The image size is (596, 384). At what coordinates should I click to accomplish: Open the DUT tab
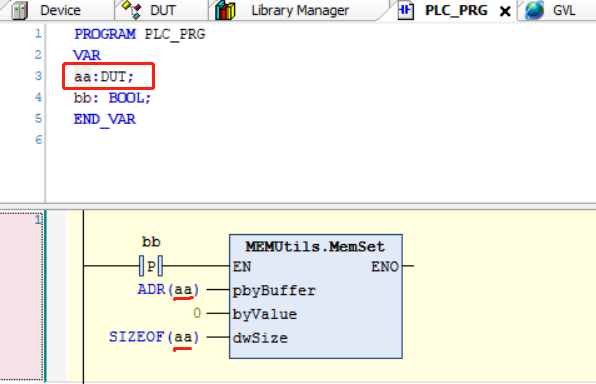tap(162, 10)
